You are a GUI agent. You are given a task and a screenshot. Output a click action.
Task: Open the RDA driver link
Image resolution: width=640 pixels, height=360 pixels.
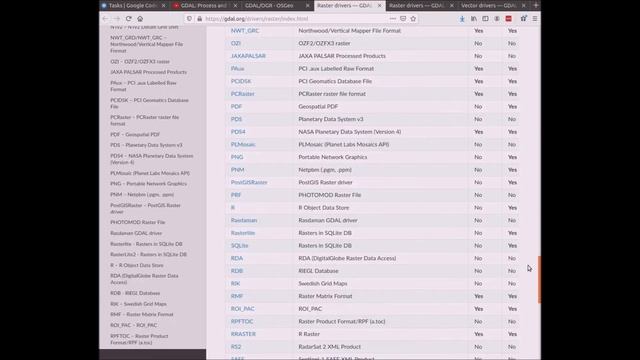point(237,258)
